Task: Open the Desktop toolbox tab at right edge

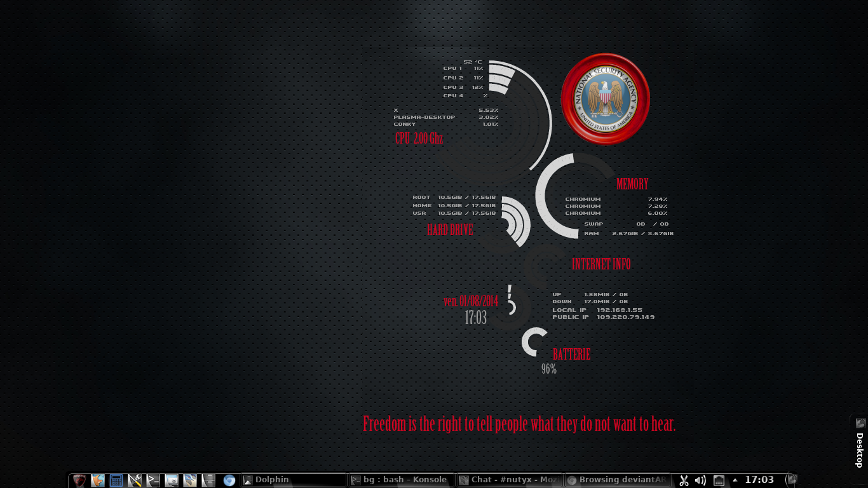Action: coord(860,443)
